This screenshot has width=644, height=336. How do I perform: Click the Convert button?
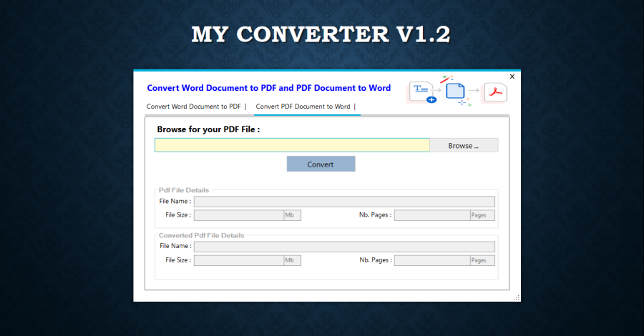(321, 164)
